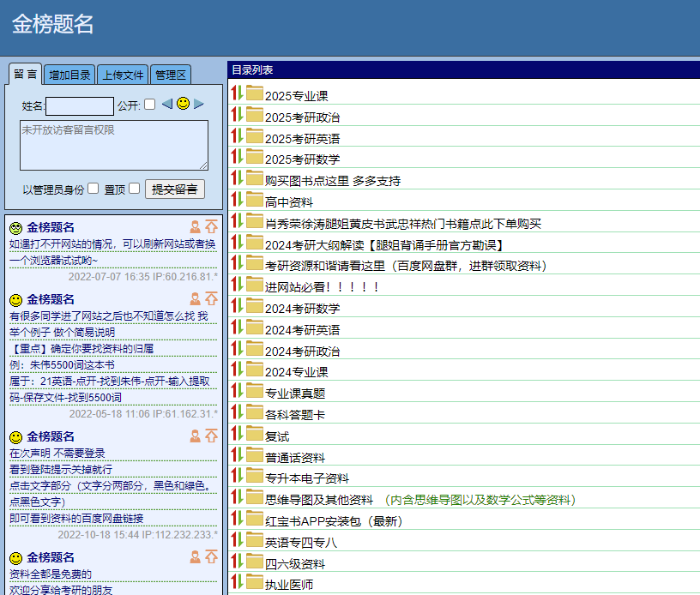This screenshot has width=700, height=595.
Task: Click the pin-to-top arrow icon on first message
Action: [211, 227]
